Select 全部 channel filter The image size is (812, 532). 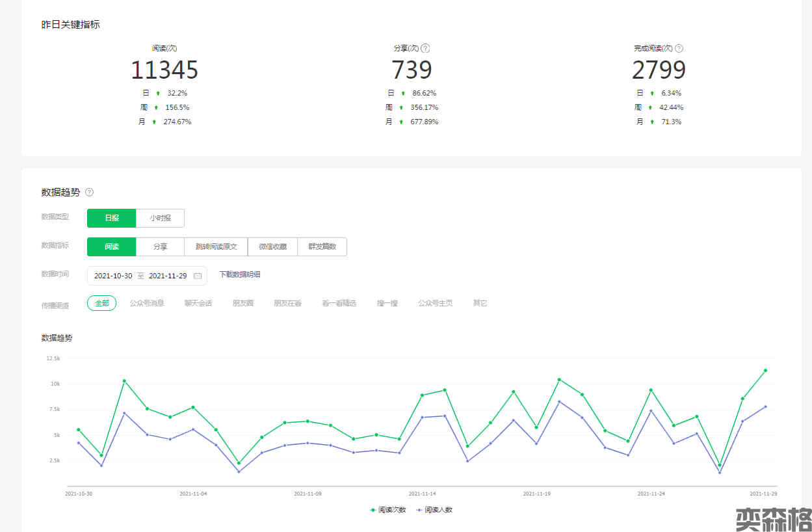(x=102, y=303)
